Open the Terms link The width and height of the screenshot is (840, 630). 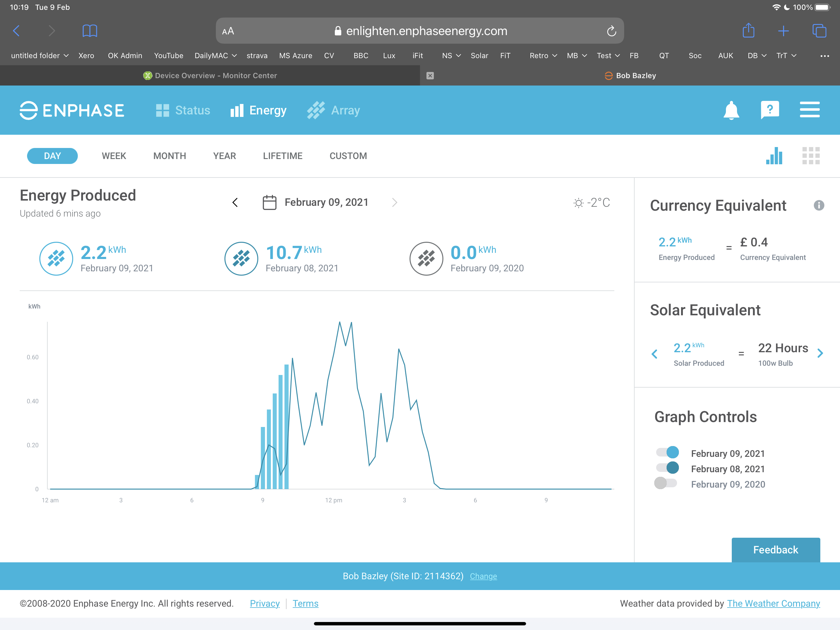(305, 604)
